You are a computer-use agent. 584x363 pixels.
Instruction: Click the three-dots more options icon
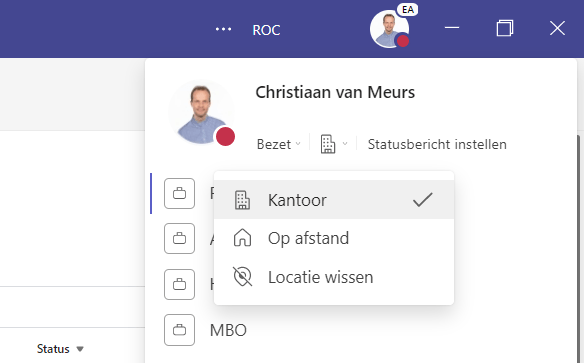pos(223,29)
